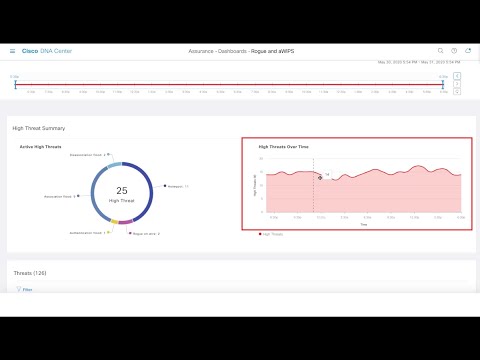Viewport: 480px width, 360px height.
Task: Click the Threats (126) table heading
Action: click(30, 273)
